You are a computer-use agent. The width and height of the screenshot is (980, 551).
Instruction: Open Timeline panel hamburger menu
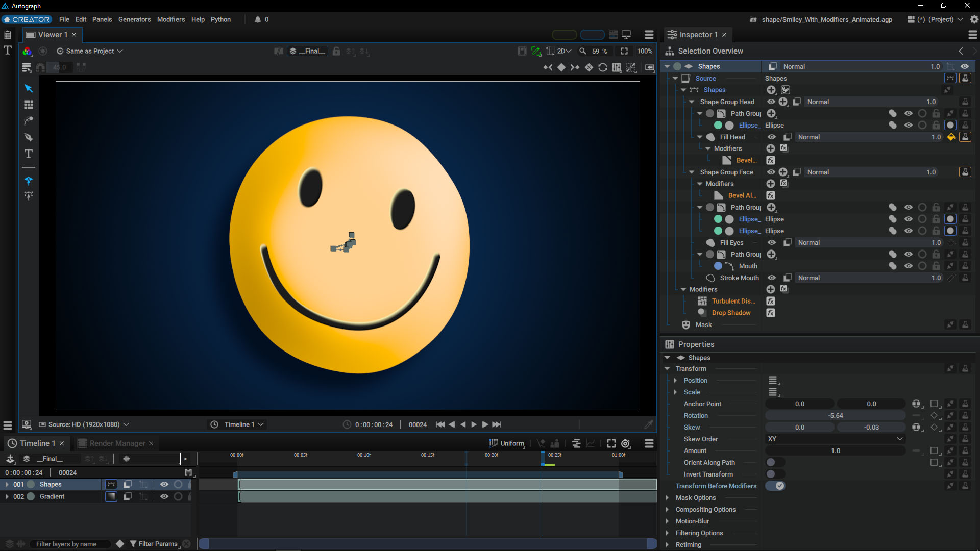pyautogui.click(x=649, y=443)
